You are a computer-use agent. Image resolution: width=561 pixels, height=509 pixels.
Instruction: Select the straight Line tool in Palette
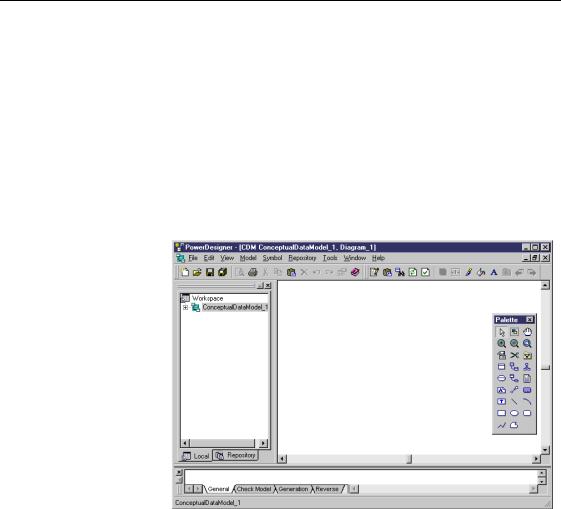pyautogui.click(x=514, y=402)
